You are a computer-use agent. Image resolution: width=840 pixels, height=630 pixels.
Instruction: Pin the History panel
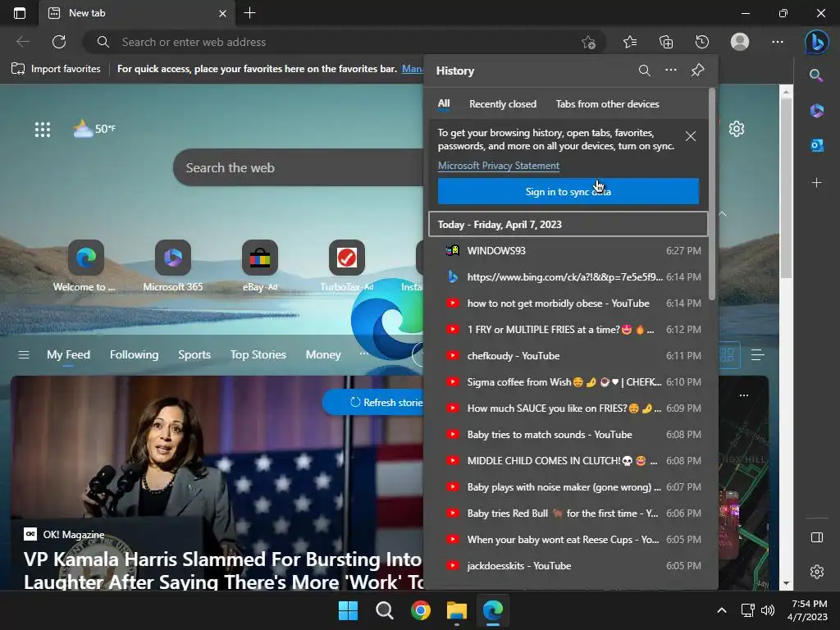(x=697, y=71)
